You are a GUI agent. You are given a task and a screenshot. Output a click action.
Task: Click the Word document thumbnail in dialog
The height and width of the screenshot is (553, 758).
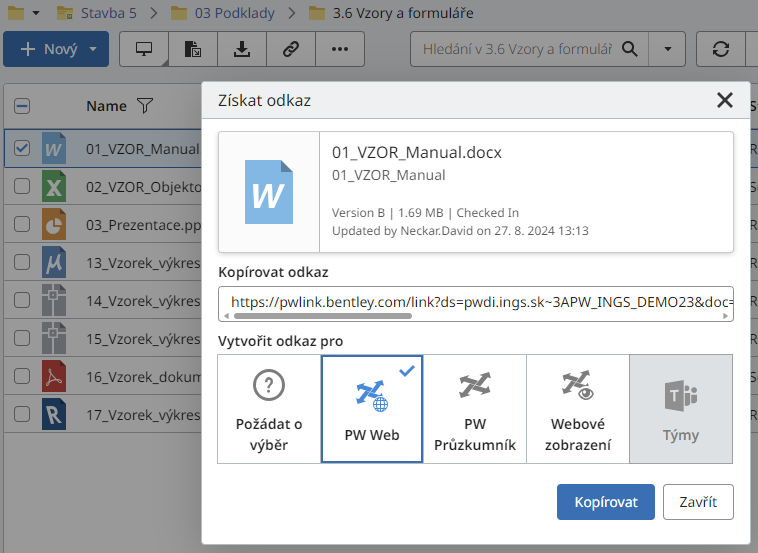tap(269, 192)
